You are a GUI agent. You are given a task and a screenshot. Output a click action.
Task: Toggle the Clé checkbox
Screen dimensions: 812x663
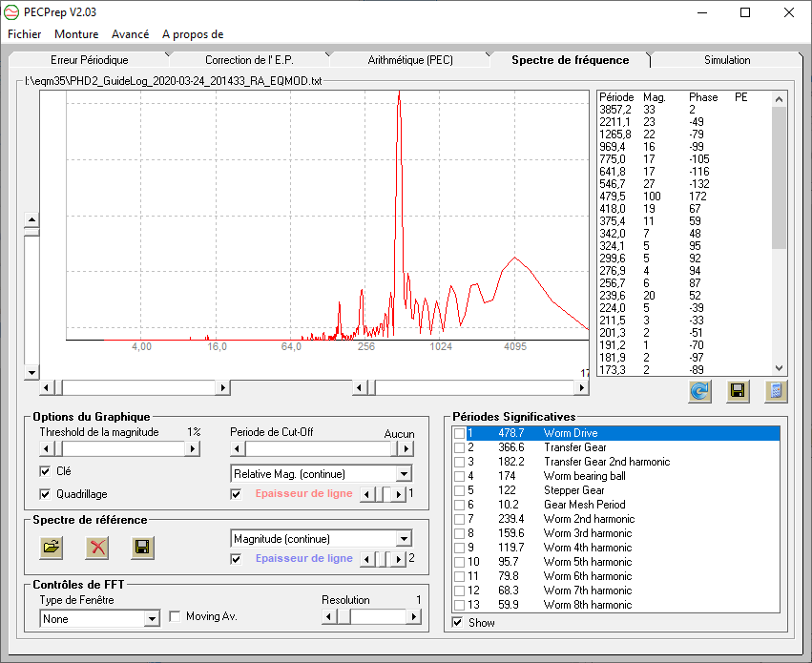click(x=45, y=471)
